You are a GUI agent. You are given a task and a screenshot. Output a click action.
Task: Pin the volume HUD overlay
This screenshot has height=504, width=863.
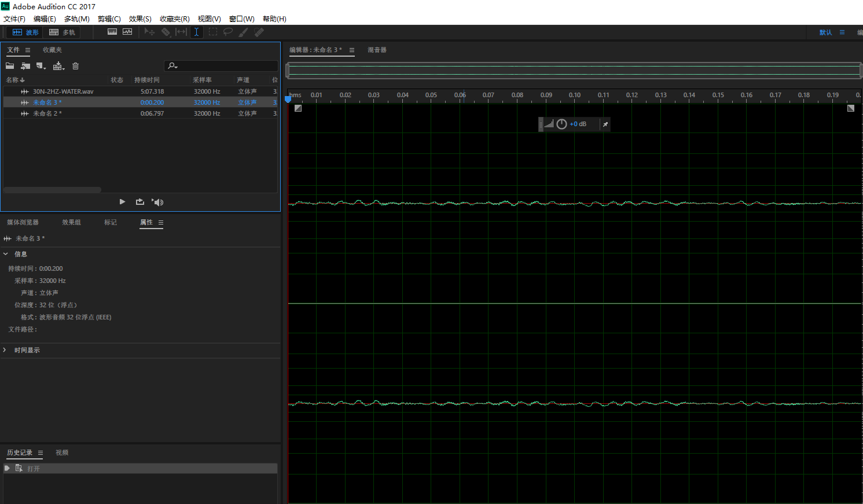pos(605,124)
